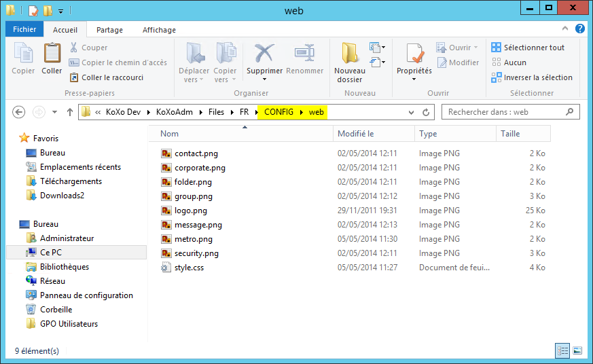Click the Renommer icon
The width and height of the screenshot is (593, 364).
[x=305, y=53]
